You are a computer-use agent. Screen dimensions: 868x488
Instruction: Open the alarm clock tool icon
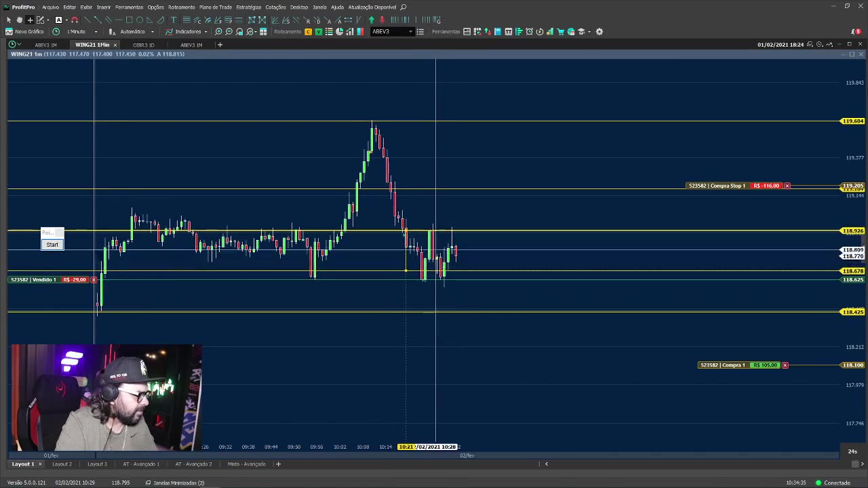[529, 32]
